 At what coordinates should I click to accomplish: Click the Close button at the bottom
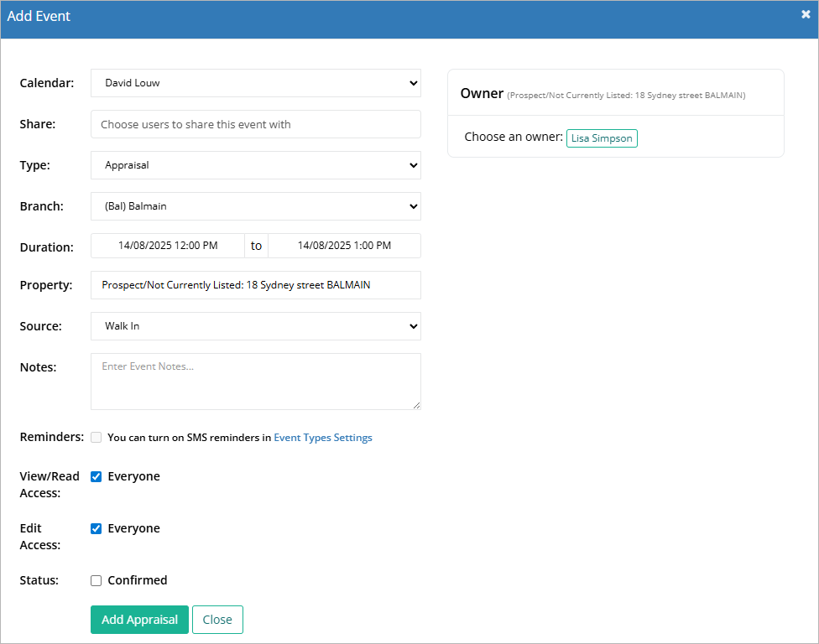pos(217,620)
